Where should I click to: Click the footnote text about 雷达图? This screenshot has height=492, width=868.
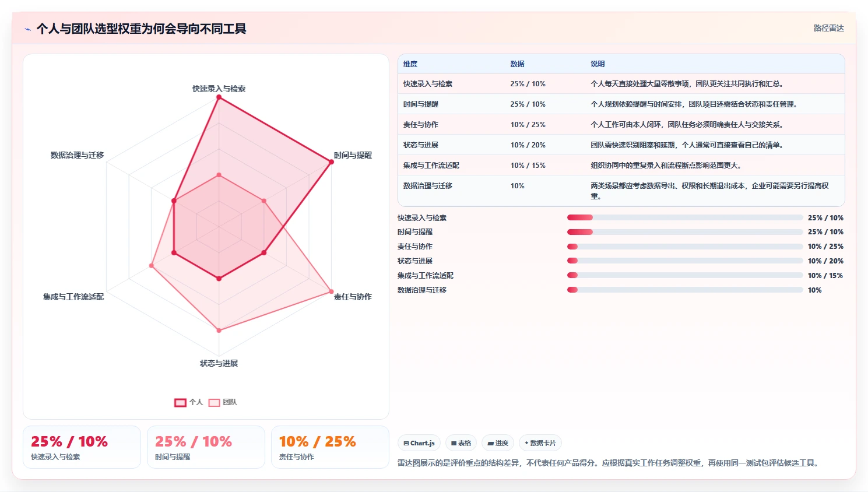609,463
